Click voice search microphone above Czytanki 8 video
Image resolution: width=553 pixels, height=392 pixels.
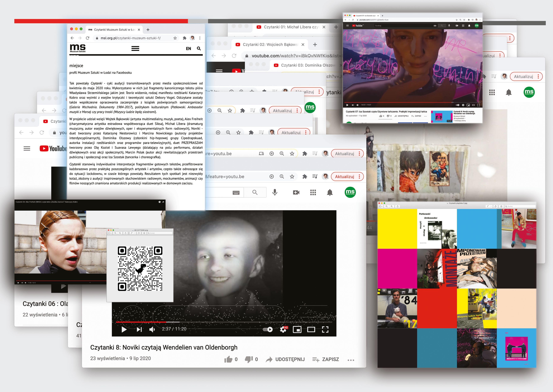(275, 192)
